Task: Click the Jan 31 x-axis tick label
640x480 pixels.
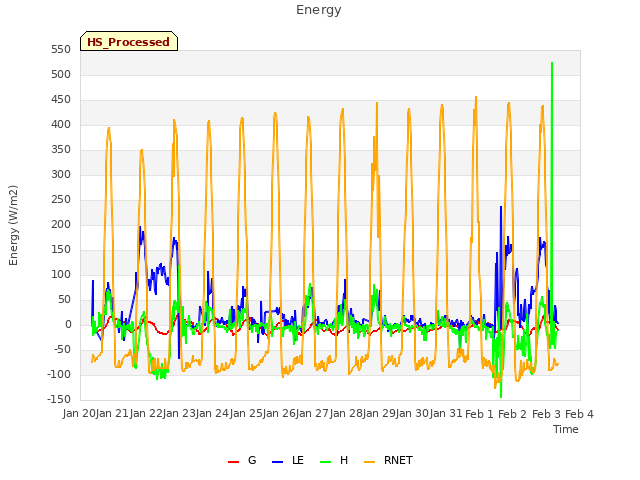Action: [446, 414]
